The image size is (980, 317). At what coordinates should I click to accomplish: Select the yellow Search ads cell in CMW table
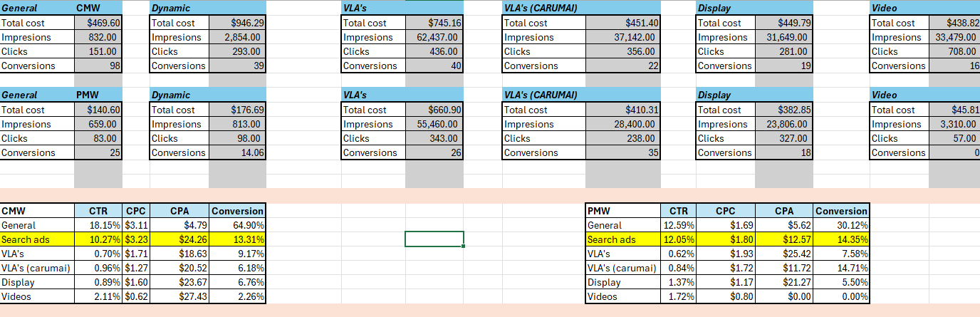37,239
